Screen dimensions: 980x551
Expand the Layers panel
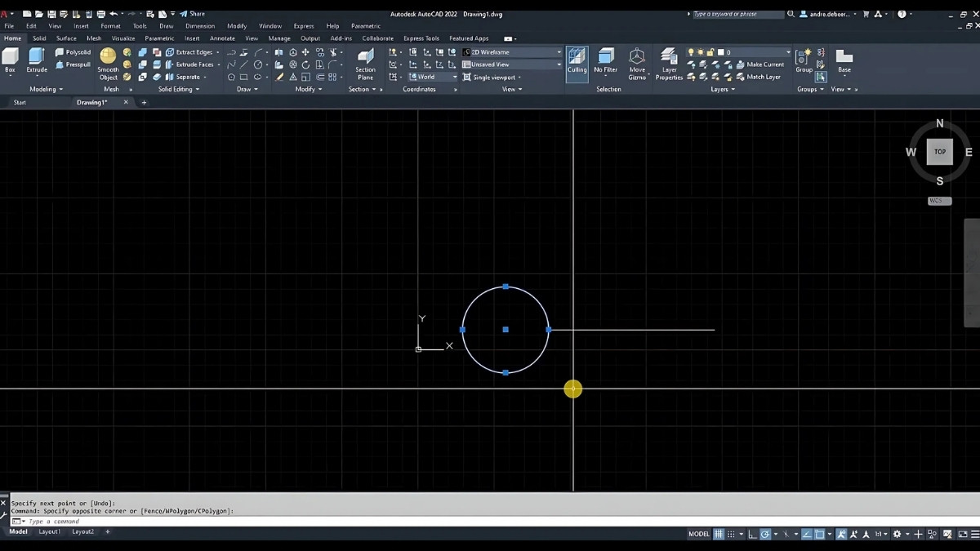click(723, 89)
